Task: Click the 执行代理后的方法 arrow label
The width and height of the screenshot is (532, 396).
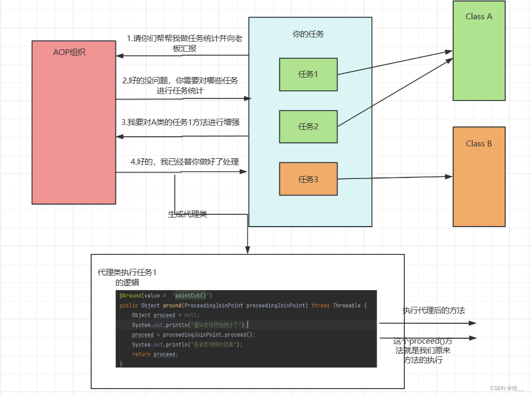Action: tap(434, 310)
